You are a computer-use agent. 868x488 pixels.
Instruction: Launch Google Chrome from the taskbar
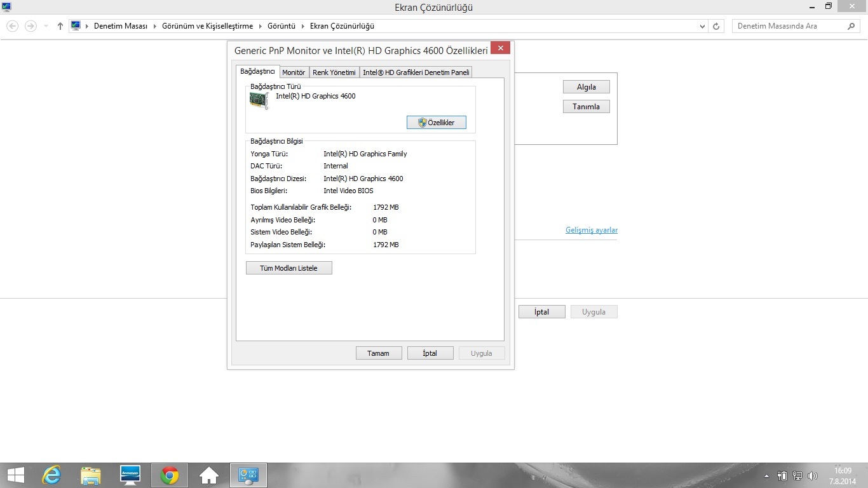(170, 475)
